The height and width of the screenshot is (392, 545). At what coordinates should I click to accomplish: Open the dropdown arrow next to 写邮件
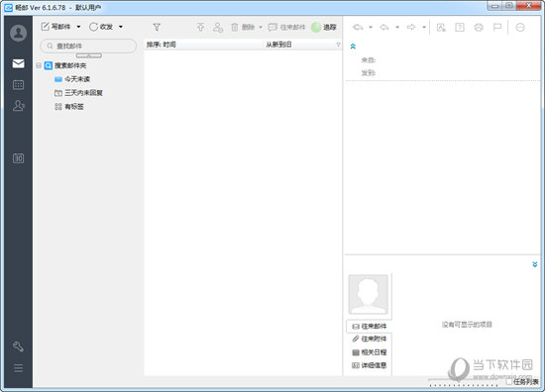(x=78, y=27)
